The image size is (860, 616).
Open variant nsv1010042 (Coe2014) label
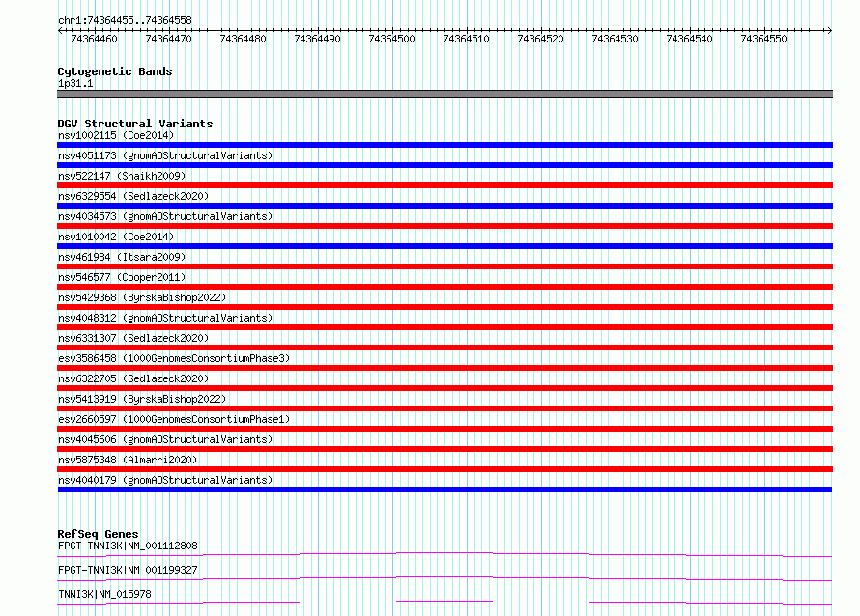[116, 237]
